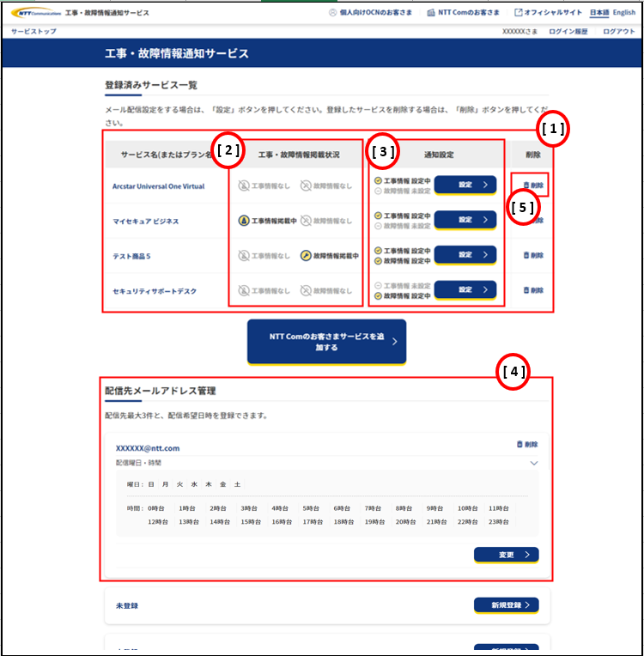The height and width of the screenshot is (656, 644).
Task: Click 設定 button for Arcstar Universal One Virtual
Action: (x=465, y=185)
